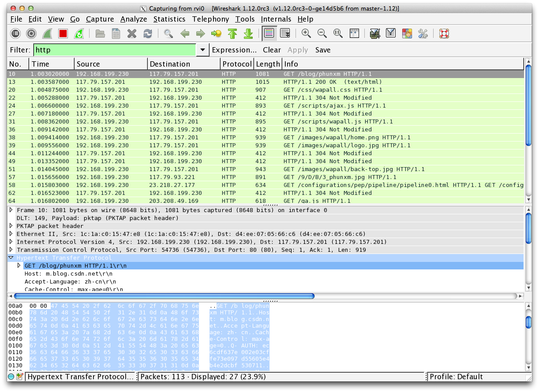Expand Internet Protocol Version 4 row
The image size is (539, 392).
tap(11, 242)
